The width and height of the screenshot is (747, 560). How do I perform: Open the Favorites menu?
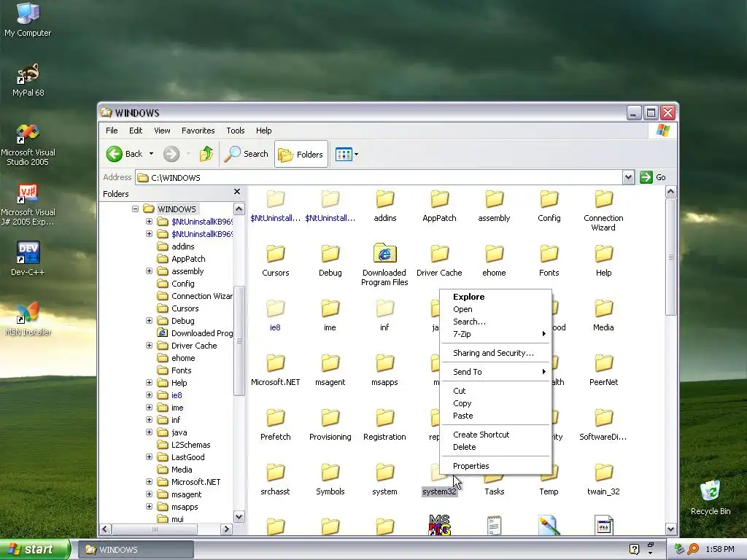click(198, 131)
